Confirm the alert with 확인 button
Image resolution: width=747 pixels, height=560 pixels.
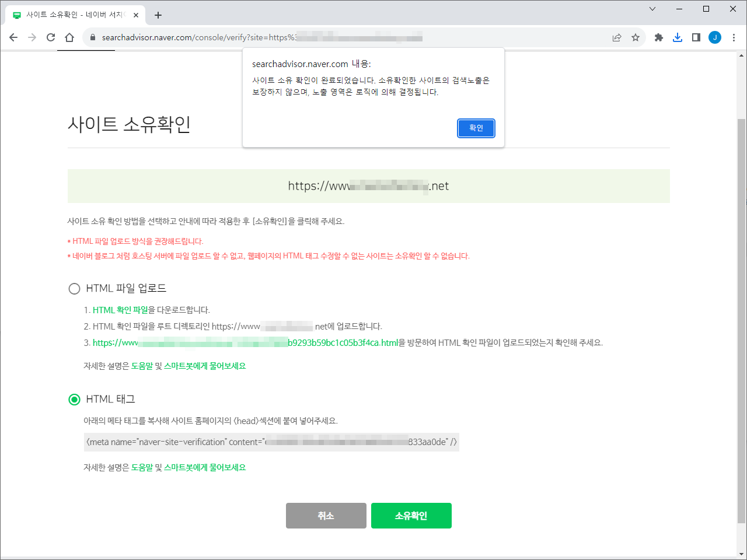476,128
